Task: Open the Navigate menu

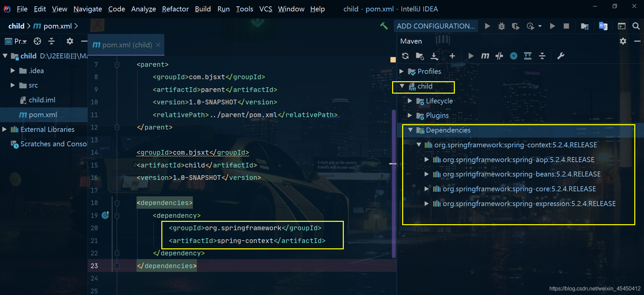Action: click(x=88, y=9)
